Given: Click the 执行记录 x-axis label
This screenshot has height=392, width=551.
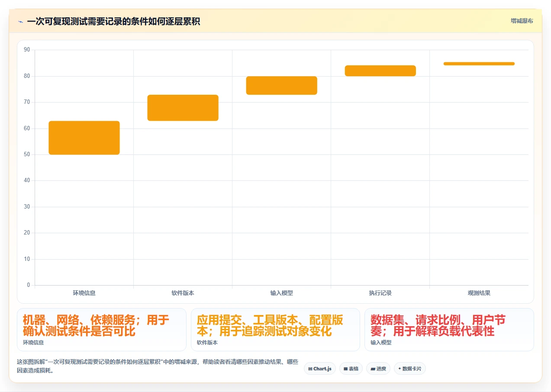Looking at the screenshot, I should pos(380,293).
